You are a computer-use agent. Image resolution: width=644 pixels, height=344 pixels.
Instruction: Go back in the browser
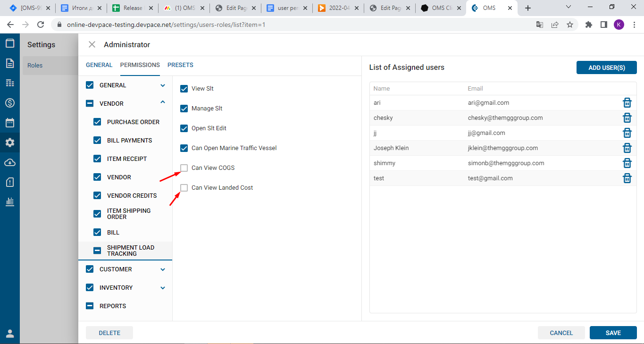[x=10, y=25]
